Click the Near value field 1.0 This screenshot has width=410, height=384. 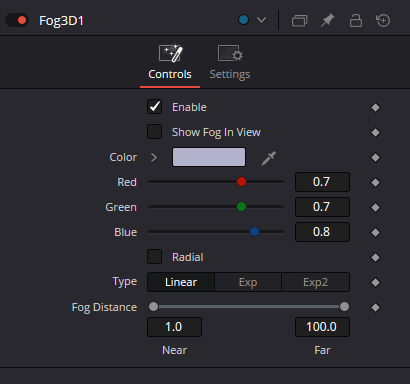174,327
